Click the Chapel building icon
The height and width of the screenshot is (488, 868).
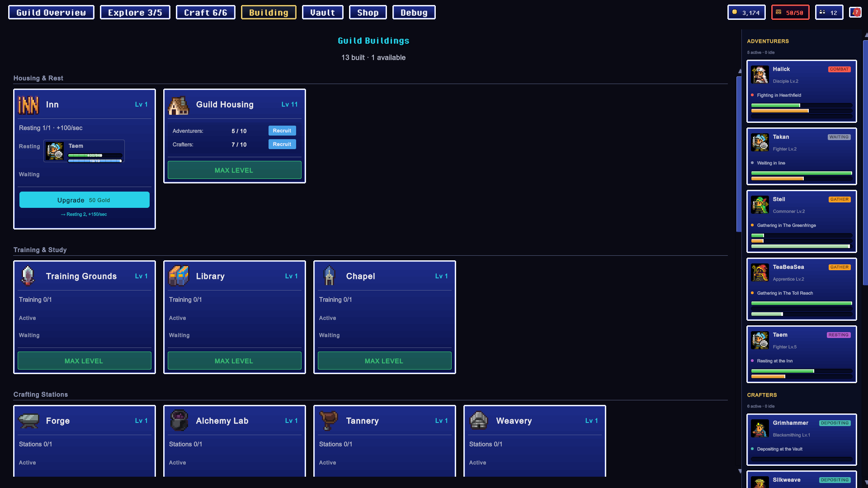pos(329,276)
